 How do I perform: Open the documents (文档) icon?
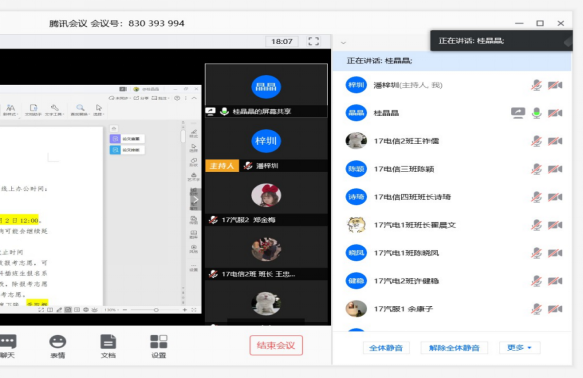pos(108,346)
